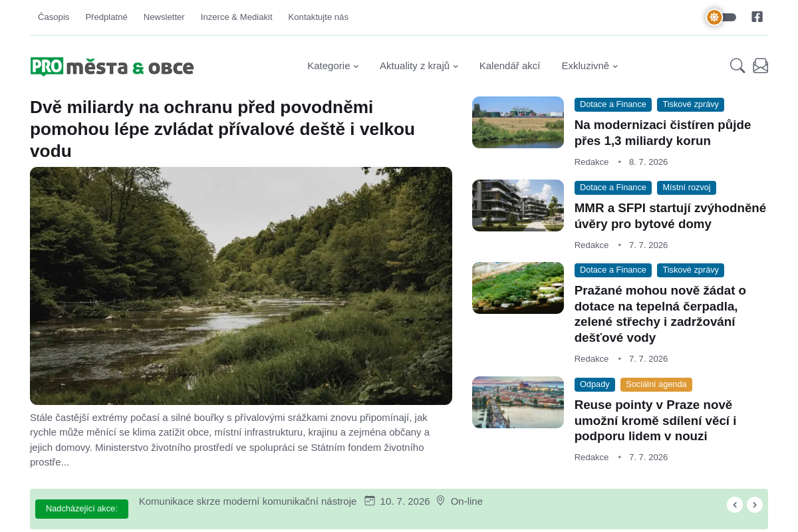Go to the next upcoming event

[x=755, y=505]
